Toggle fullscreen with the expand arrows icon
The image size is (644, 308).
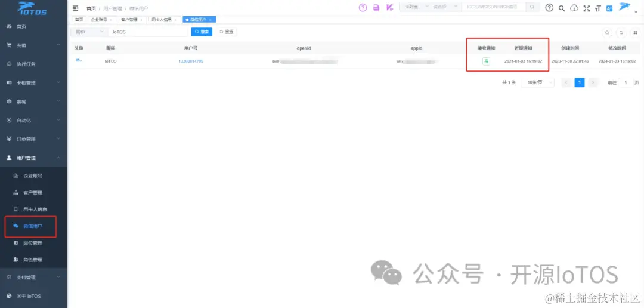coord(587,8)
